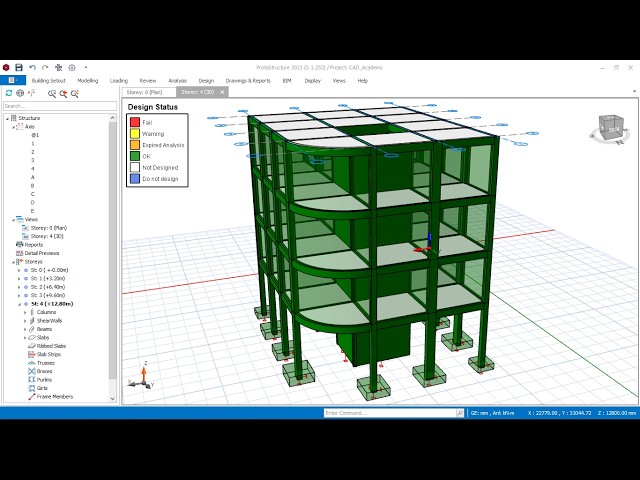The image size is (640, 480).
Task: Collapse storey St: 4 (+12.80m)
Action: [19, 304]
